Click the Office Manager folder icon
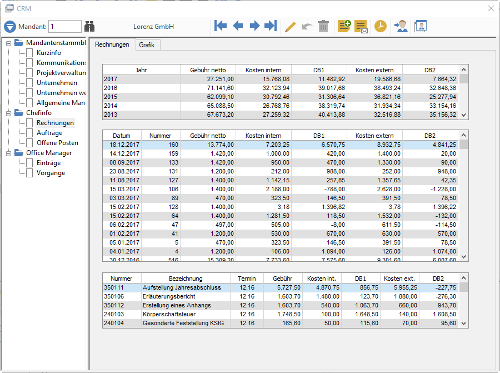Screen dimensions: 500x373 pyautogui.click(x=19, y=153)
